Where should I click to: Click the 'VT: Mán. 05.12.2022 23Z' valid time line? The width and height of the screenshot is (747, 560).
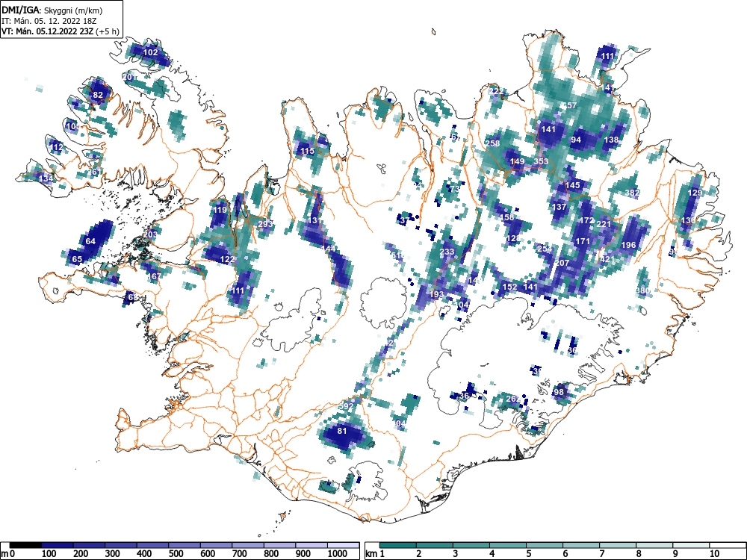coord(48,31)
